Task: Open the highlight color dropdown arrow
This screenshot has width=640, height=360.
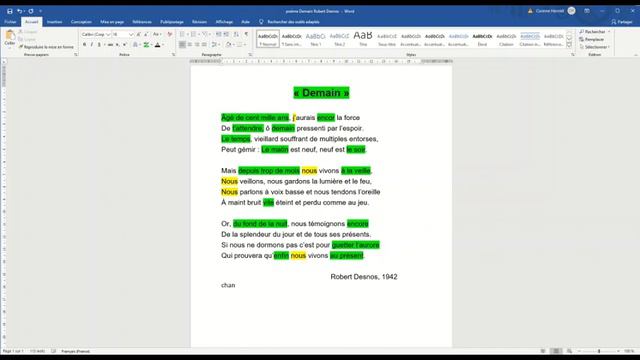Action: tap(151, 44)
